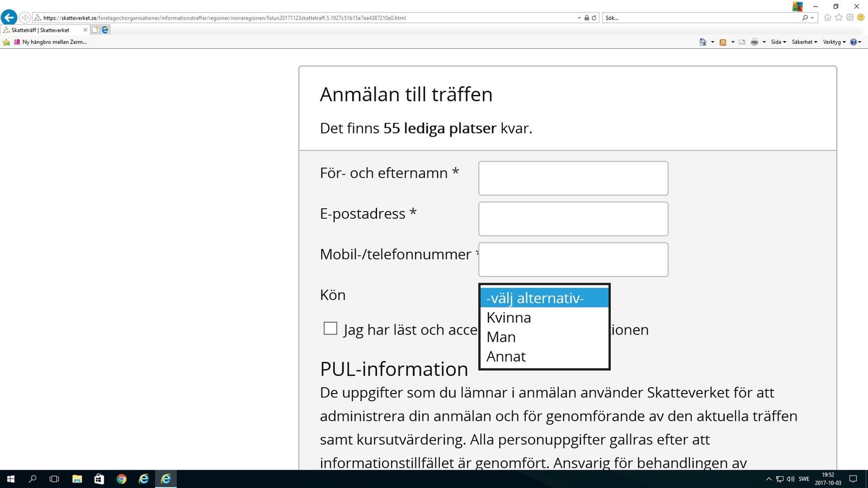Expand the Print dropdown arrow

764,42
